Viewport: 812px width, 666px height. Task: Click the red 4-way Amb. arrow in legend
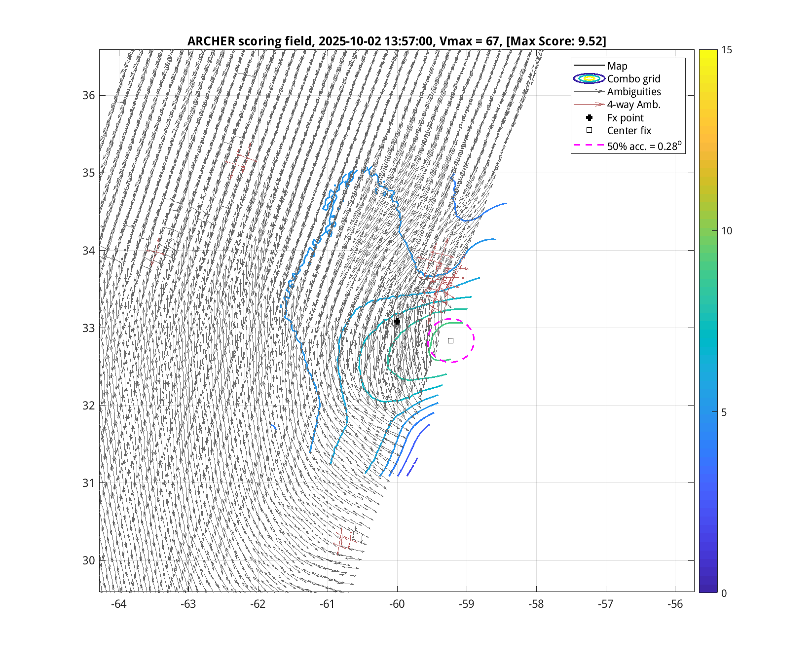(589, 104)
